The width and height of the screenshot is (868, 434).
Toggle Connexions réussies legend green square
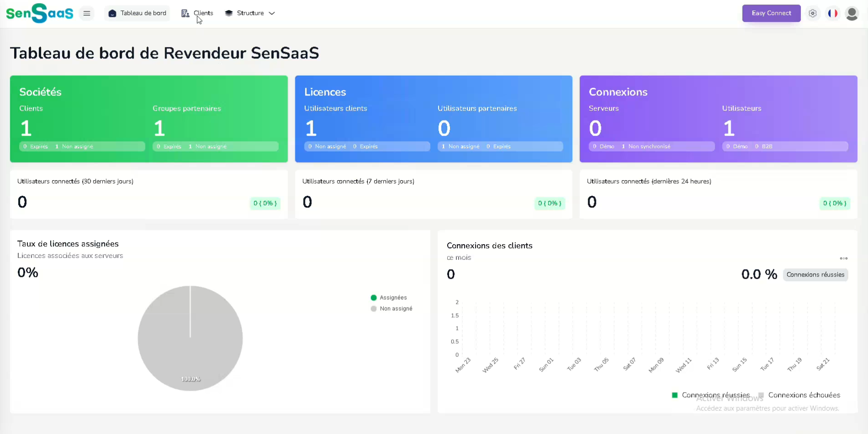(675, 395)
